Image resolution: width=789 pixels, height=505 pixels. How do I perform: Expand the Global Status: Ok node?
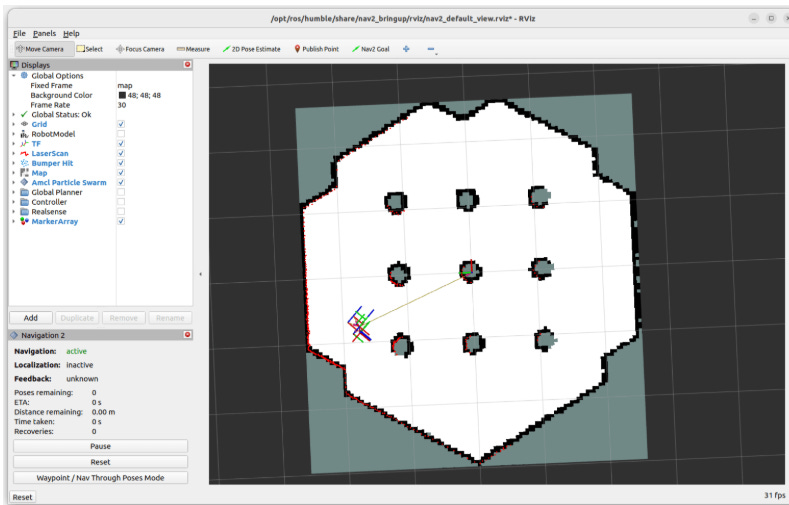(x=14, y=114)
